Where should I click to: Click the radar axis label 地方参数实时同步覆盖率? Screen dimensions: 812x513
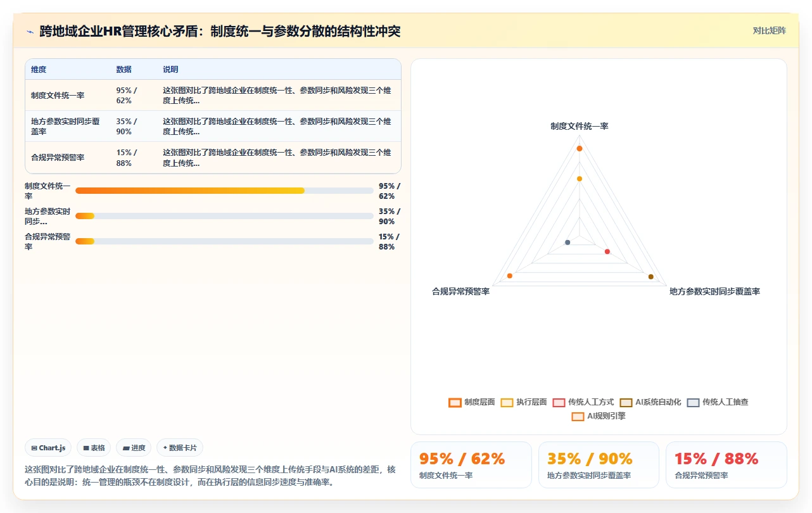coord(714,291)
